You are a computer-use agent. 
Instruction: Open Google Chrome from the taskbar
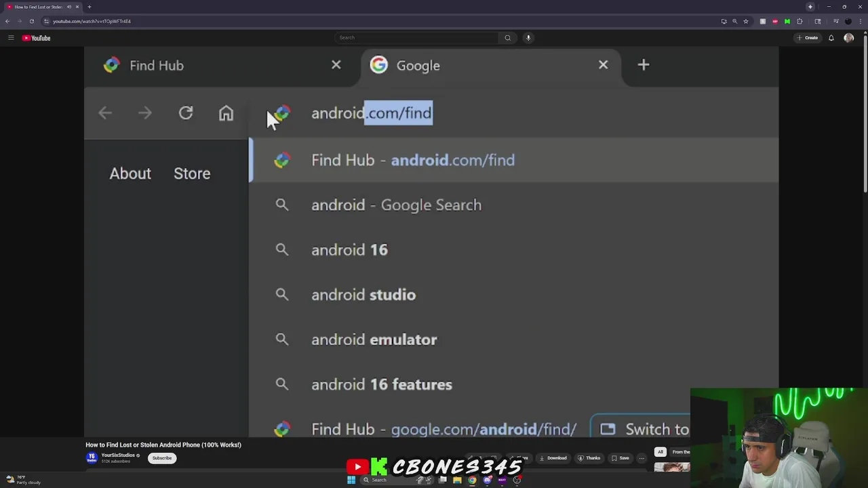click(472, 480)
